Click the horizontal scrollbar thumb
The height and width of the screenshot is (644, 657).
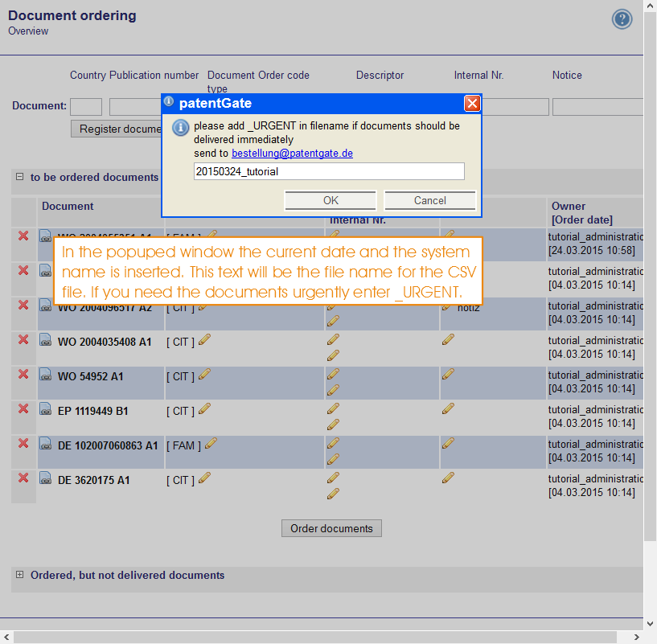pyautogui.click(x=315, y=638)
